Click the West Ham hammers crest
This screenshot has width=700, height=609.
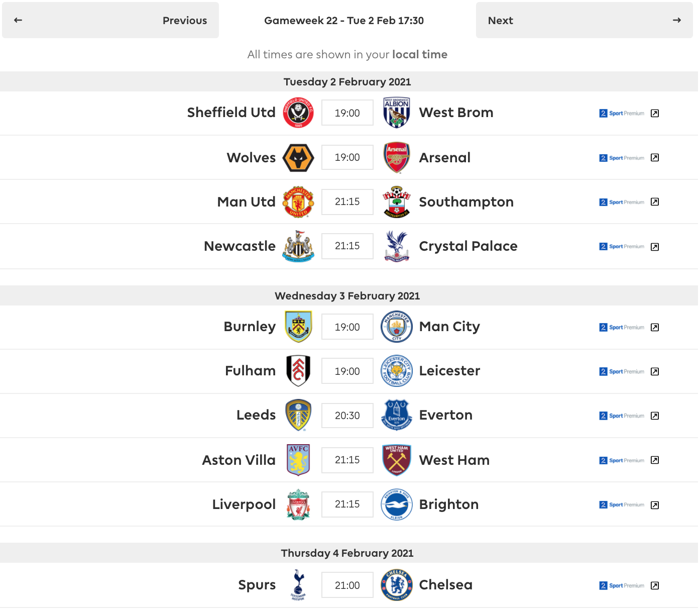[x=397, y=460]
